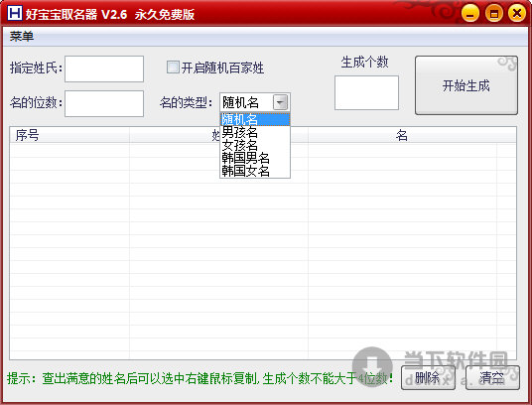Toggle the 名的类型 dropdown arrow
Screen dimensions: 532x405
point(281,102)
